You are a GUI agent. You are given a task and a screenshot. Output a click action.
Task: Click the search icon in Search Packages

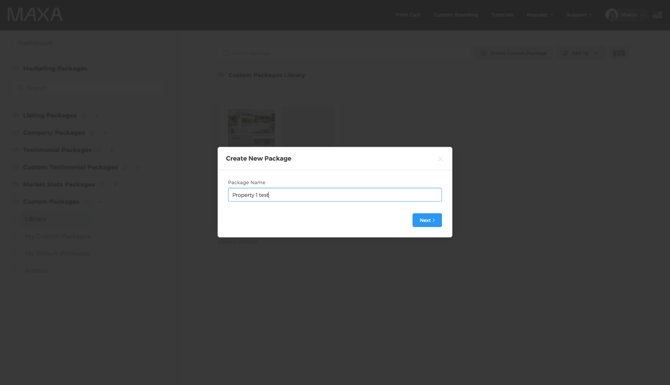tap(226, 53)
